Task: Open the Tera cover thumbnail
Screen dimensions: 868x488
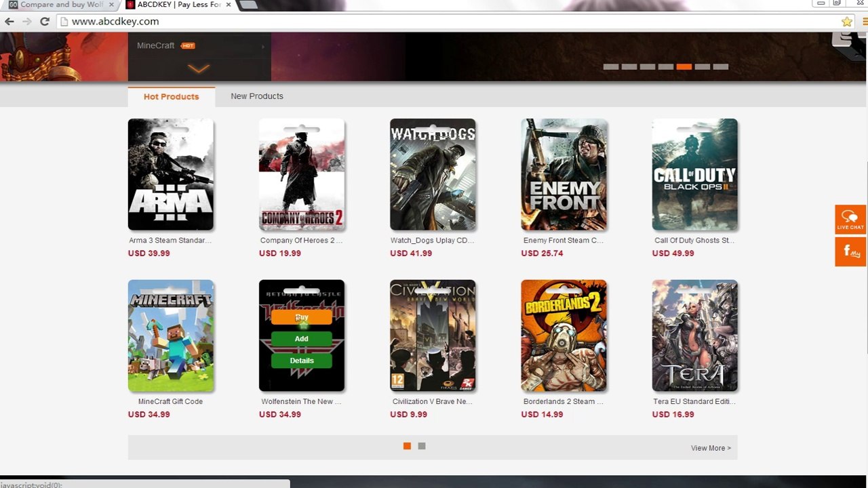Action: coord(695,335)
